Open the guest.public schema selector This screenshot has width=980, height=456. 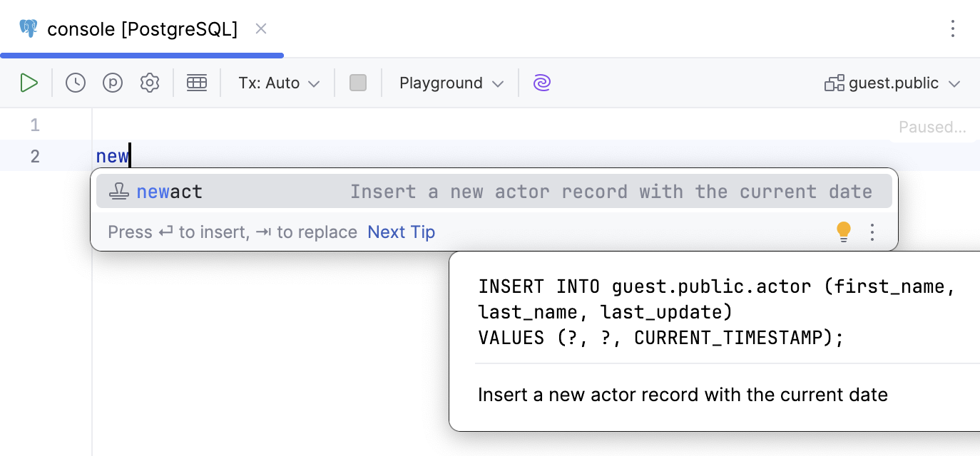pos(892,83)
